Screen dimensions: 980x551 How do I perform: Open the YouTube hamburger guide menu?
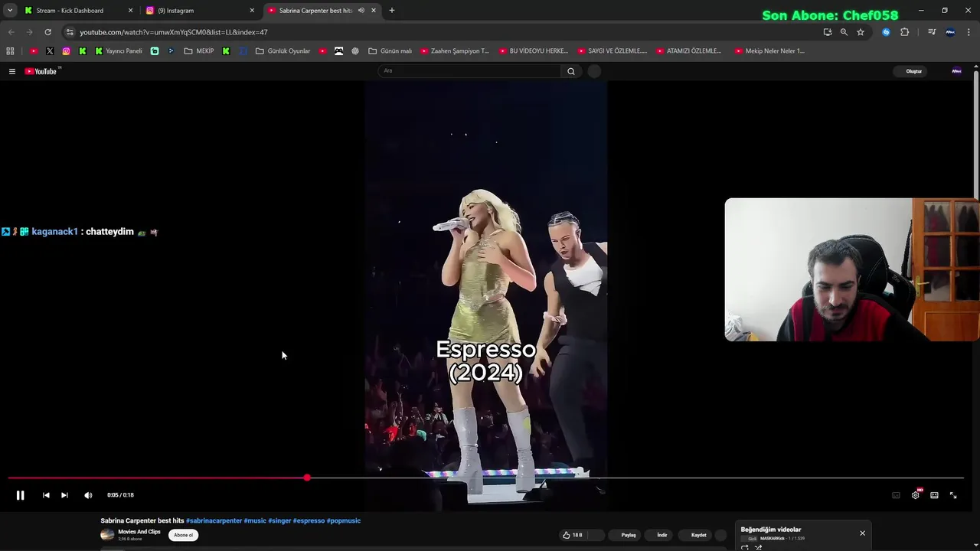pos(12,71)
